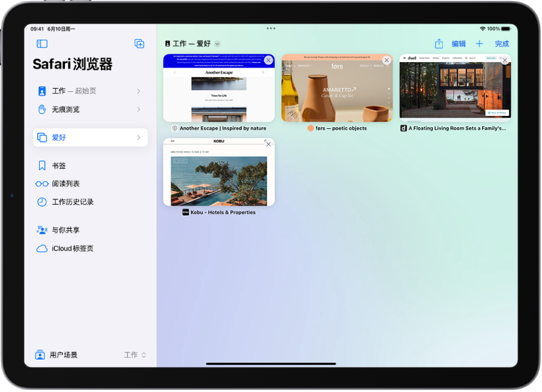Open 书签 bookmarks
The height and width of the screenshot is (392, 542).
(90, 165)
